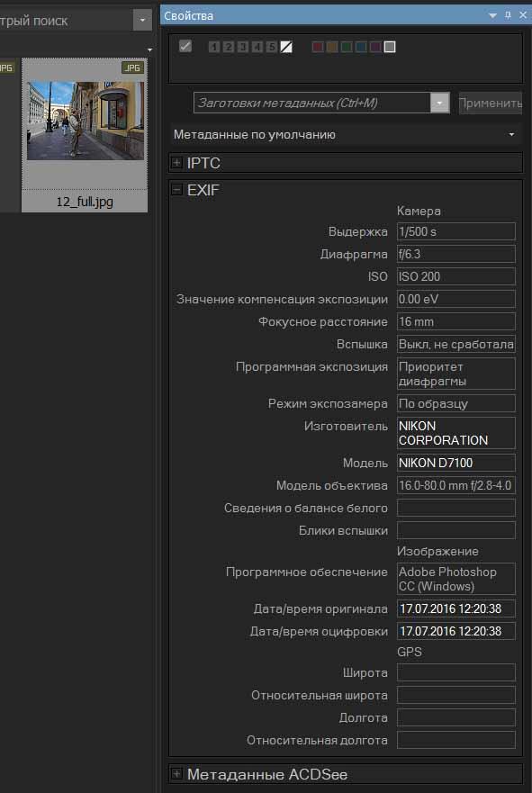Click the Заготовки метаданных combo box field
This screenshot has width=532, height=793.
tap(312, 103)
